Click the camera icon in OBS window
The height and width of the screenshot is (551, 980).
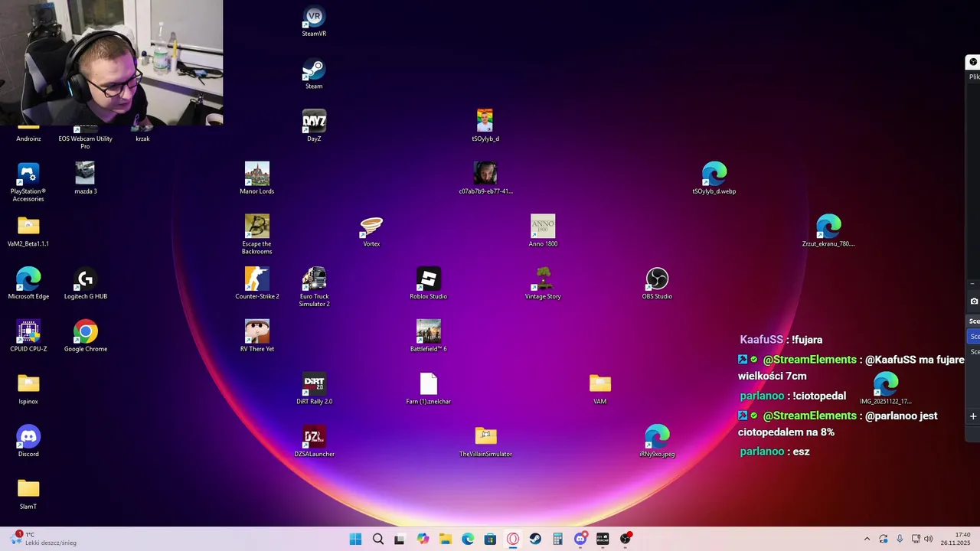point(974,302)
